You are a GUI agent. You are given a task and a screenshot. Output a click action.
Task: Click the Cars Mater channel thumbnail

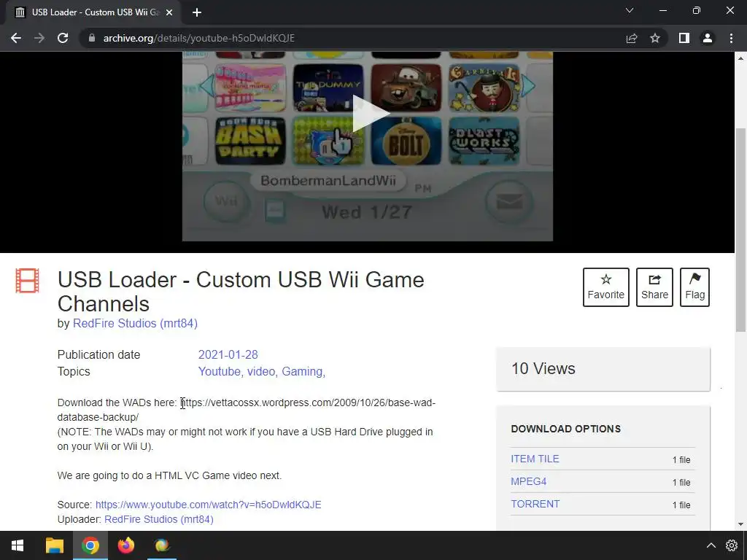[x=406, y=87]
